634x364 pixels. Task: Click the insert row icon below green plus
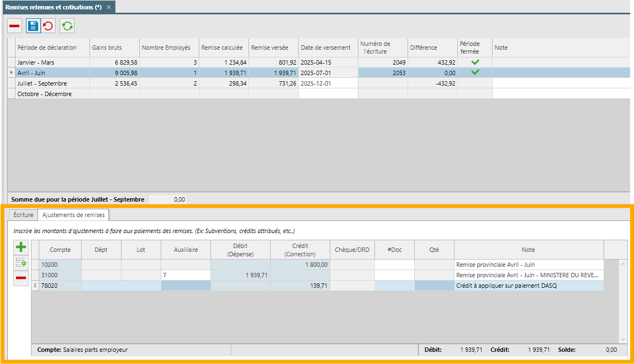21,263
